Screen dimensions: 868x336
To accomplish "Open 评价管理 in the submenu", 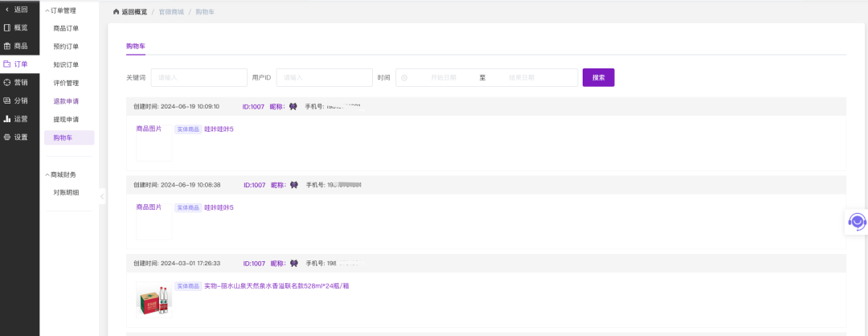I will click(x=66, y=83).
